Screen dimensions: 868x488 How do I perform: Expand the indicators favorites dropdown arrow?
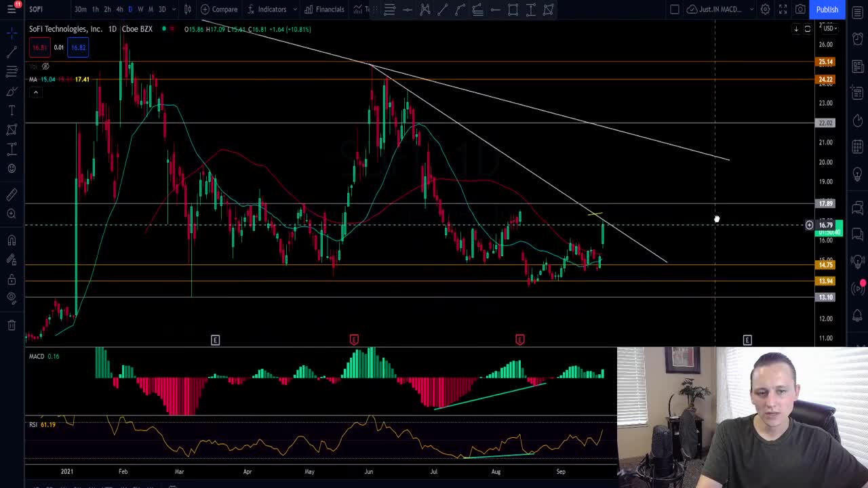pyautogui.click(x=294, y=9)
